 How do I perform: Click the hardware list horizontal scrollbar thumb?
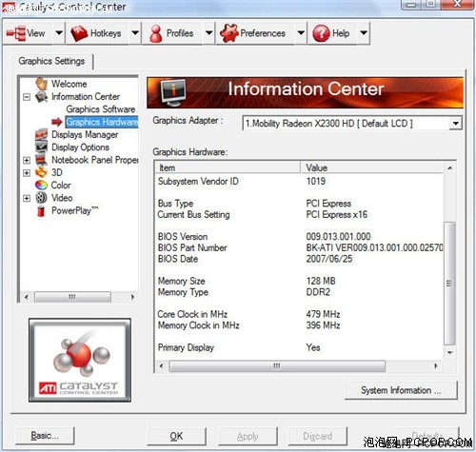click(x=277, y=366)
